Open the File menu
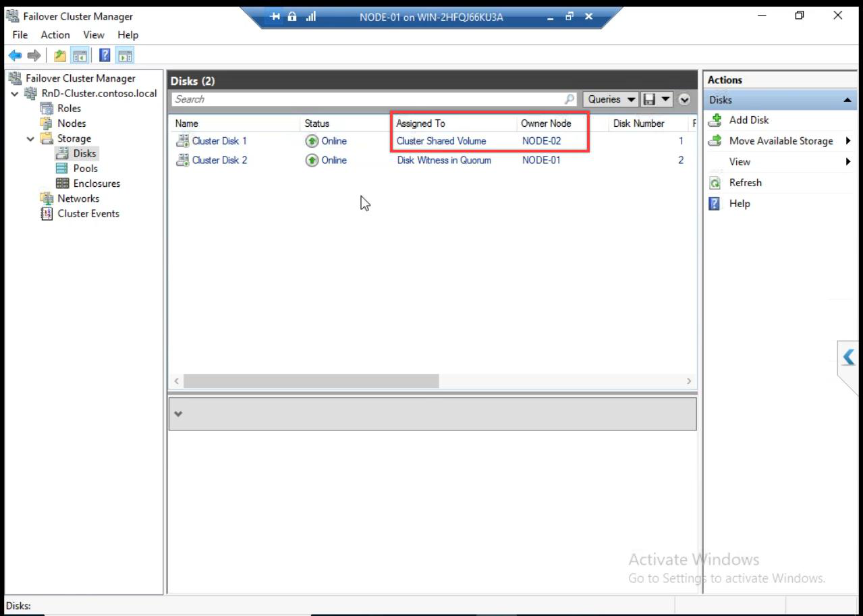 coord(20,34)
